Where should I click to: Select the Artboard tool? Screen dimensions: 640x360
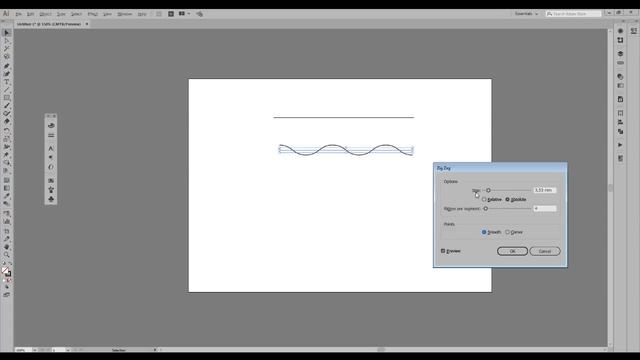pyautogui.click(x=7, y=231)
